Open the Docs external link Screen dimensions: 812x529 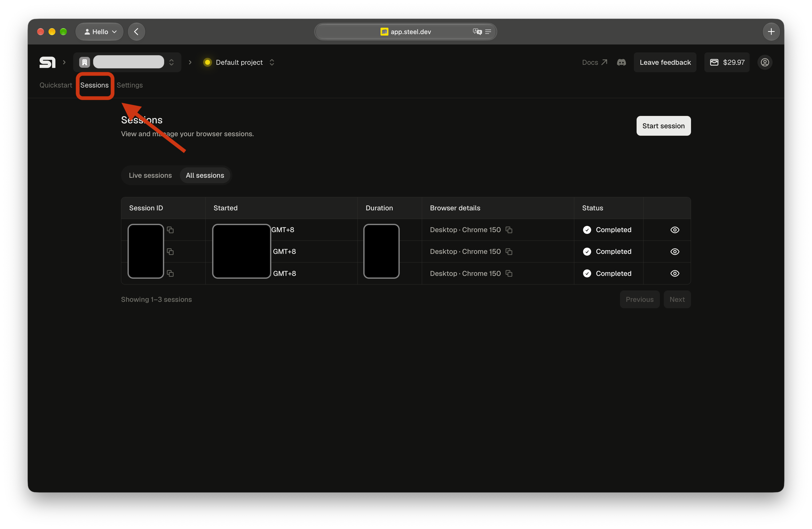tap(594, 62)
